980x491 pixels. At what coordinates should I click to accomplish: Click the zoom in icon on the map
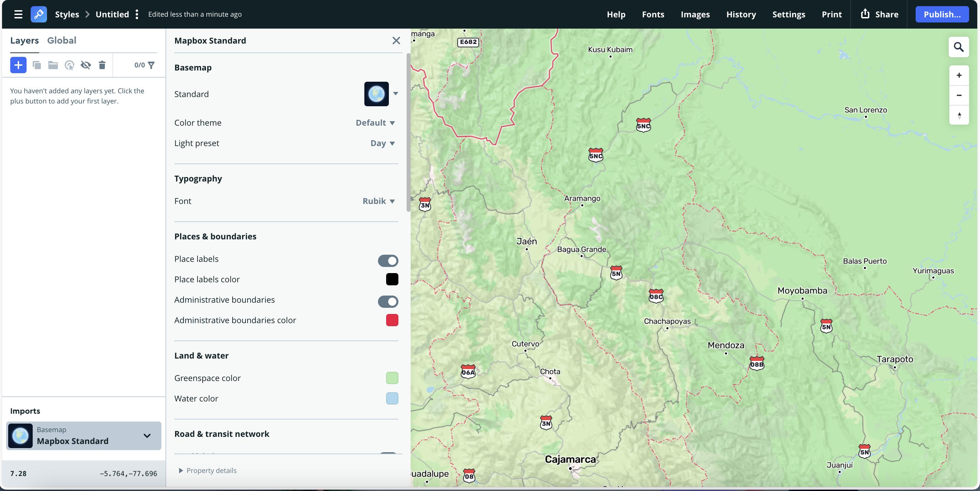[x=959, y=75]
